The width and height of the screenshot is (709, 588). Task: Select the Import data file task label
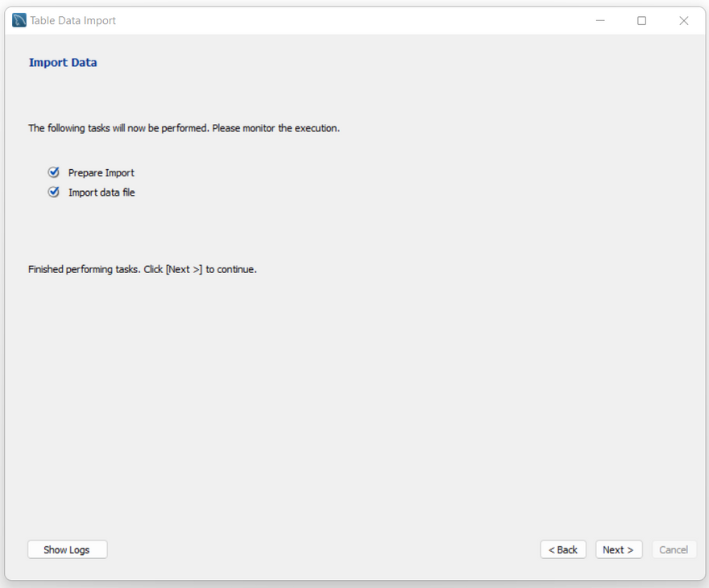[102, 193]
